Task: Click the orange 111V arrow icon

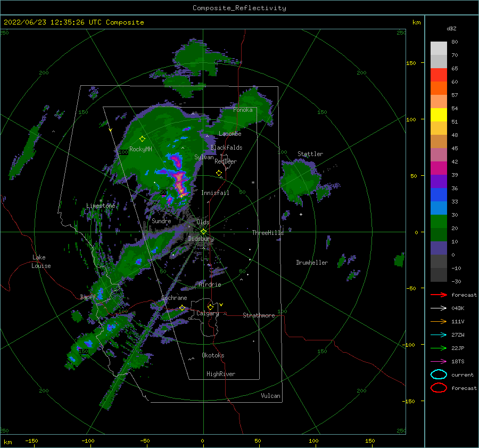Action: (x=439, y=321)
